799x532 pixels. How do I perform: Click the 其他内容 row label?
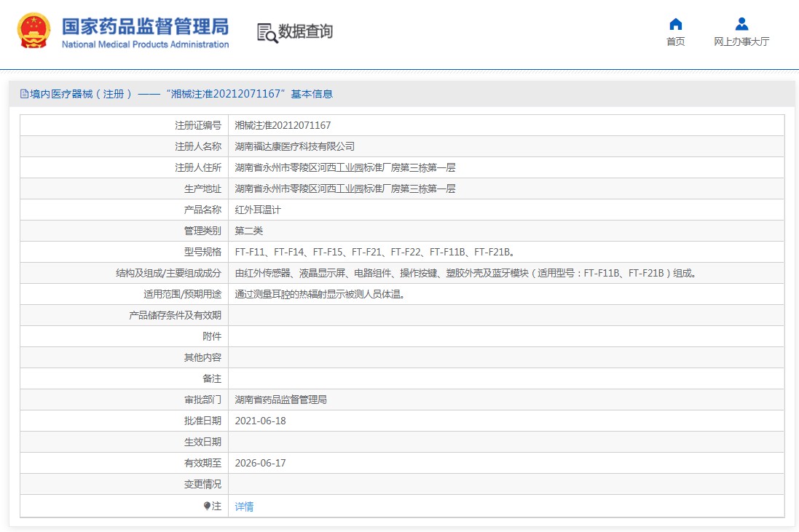[x=202, y=357]
